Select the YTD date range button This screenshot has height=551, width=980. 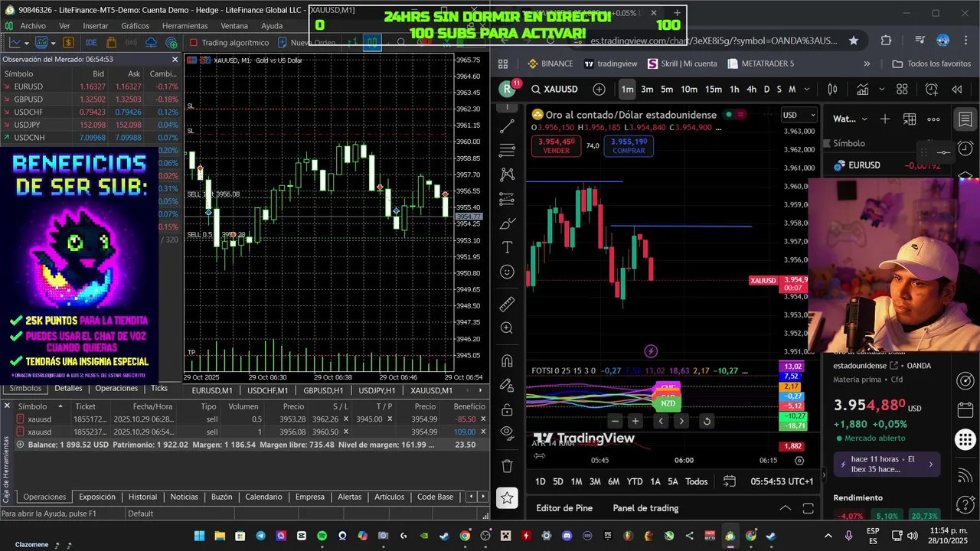point(635,481)
